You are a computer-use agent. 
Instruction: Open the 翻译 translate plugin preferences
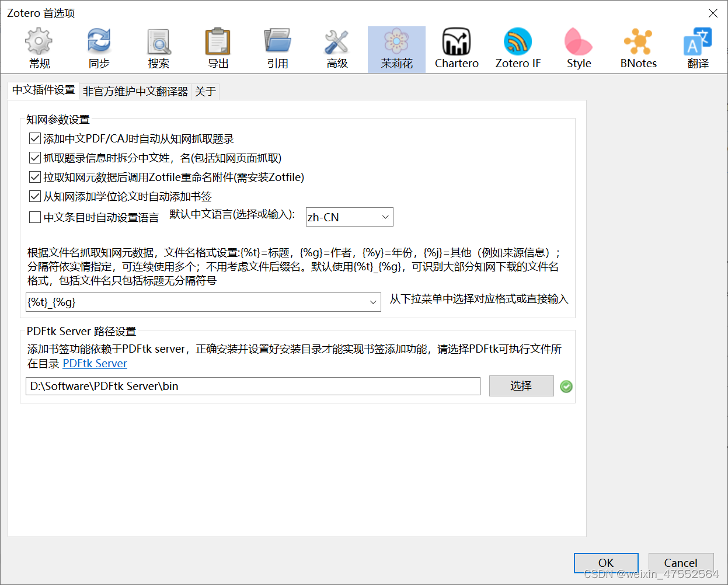click(698, 49)
